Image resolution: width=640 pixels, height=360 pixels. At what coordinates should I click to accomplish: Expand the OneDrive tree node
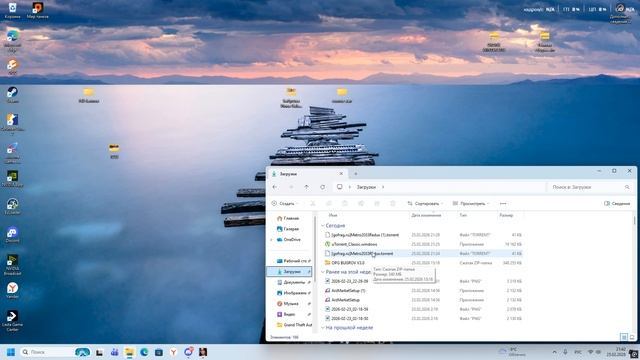click(x=271, y=240)
